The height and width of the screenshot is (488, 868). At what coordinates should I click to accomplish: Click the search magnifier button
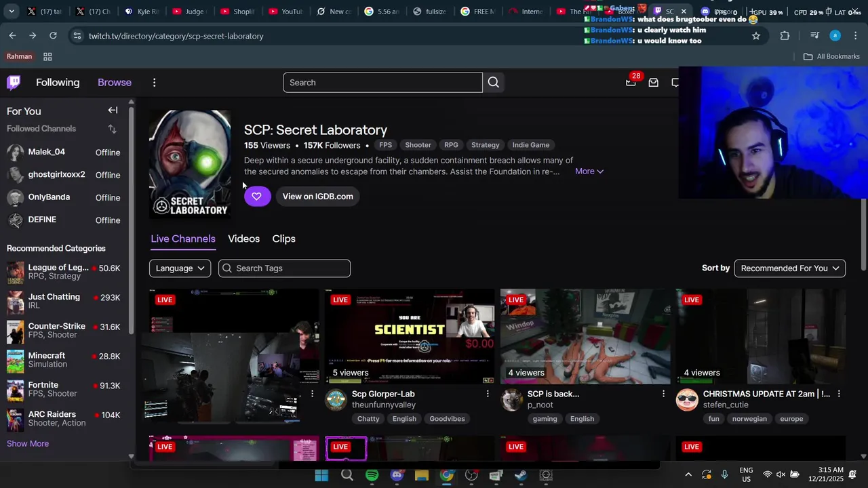point(494,83)
